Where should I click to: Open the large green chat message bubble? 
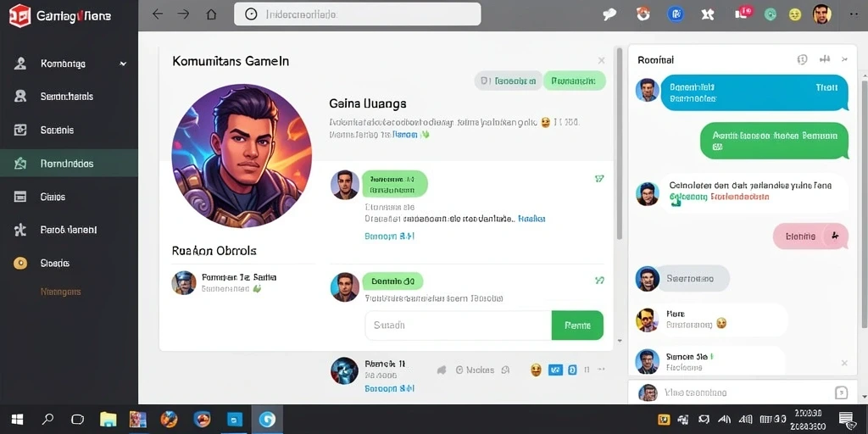pyautogui.click(x=774, y=141)
